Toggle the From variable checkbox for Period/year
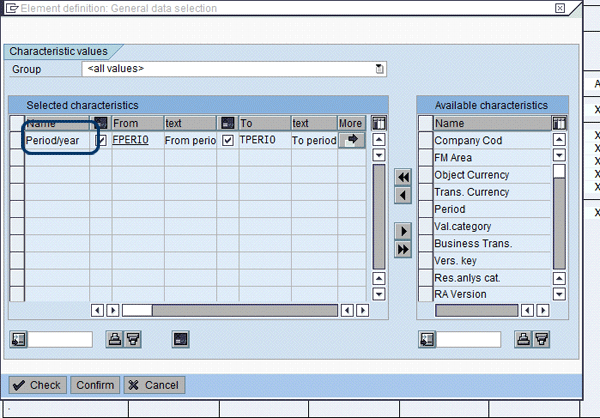Viewport: 600px width, 418px height. coord(101,141)
